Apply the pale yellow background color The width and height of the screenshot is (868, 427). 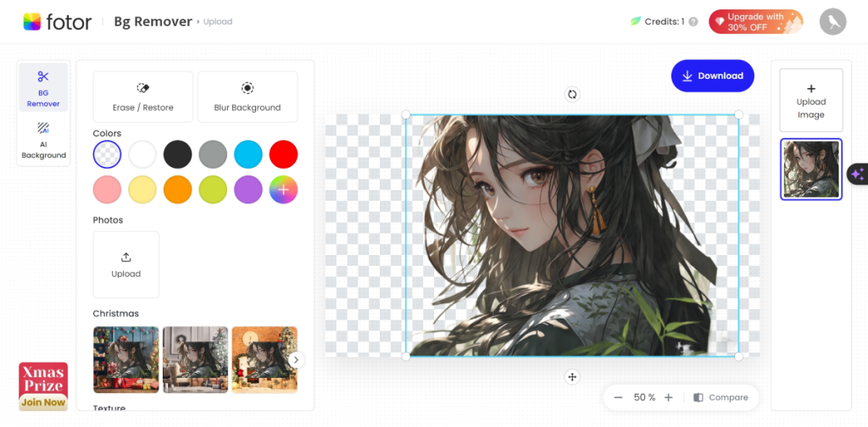(142, 190)
